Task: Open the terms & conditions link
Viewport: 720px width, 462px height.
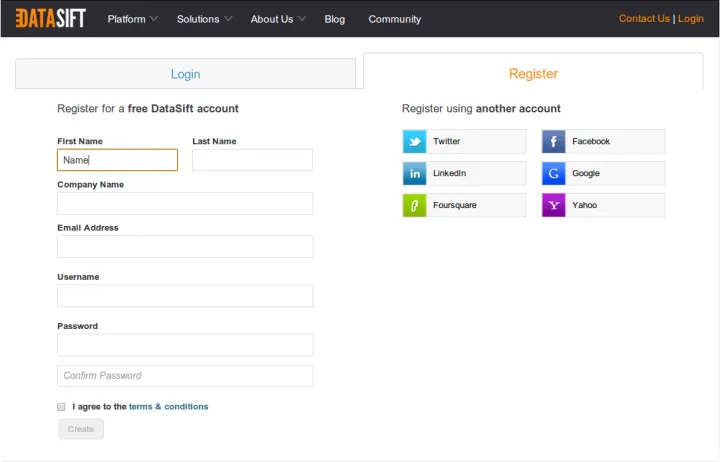Action: 168,407
